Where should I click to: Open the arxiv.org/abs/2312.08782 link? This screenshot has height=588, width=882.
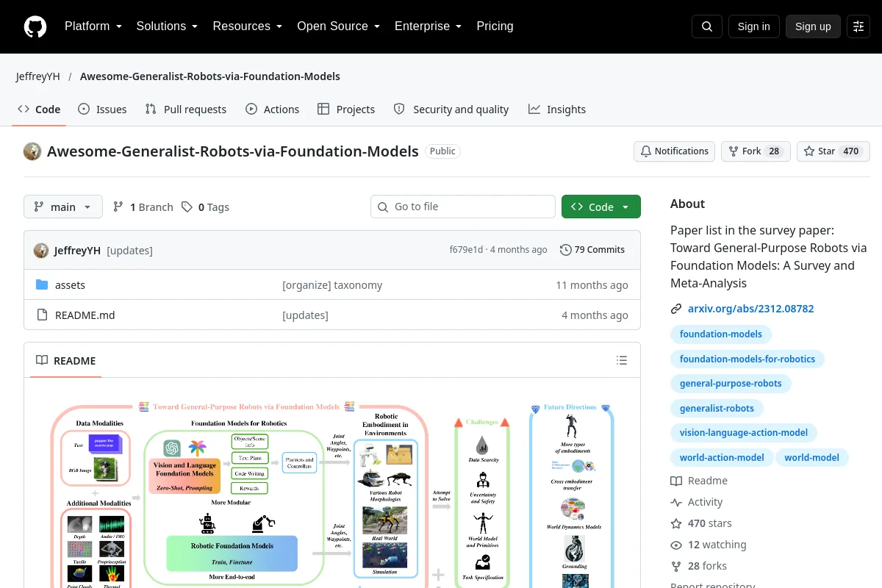coord(751,309)
